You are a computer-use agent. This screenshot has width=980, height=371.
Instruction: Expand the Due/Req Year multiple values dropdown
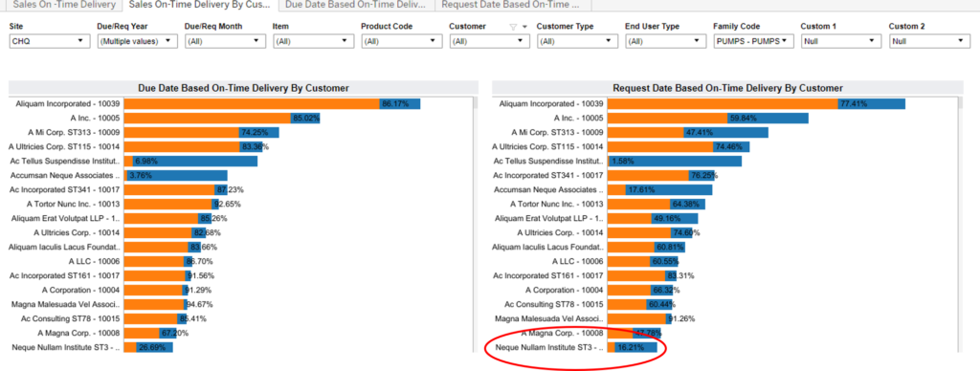(x=137, y=41)
